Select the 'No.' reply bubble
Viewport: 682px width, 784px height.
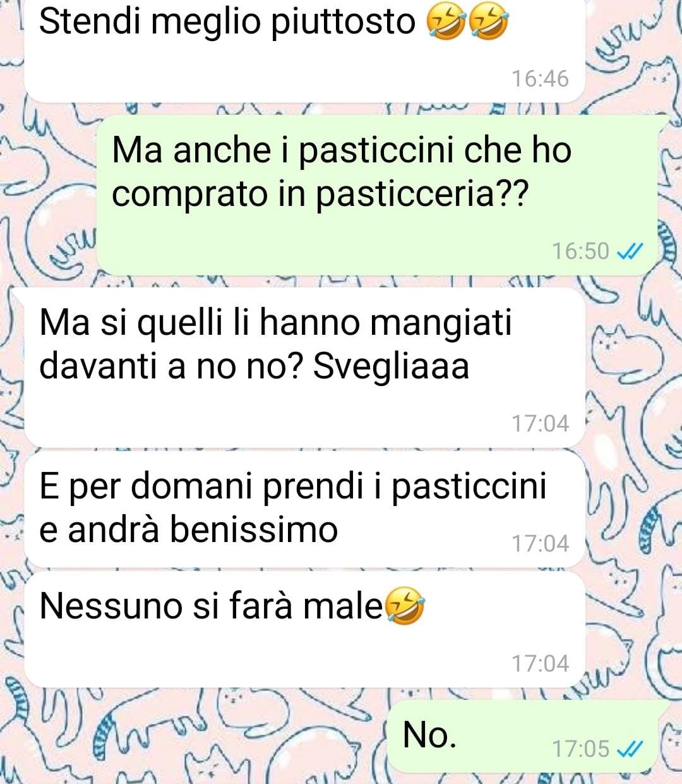pyautogui.click(x=527, y=737)
